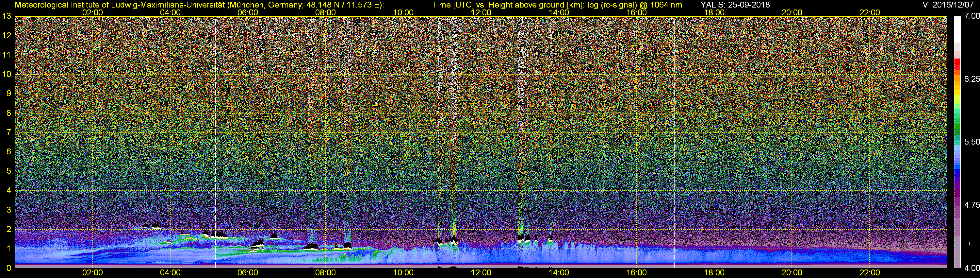Viewport: 980px width, 278px height.
Task: Click the 11 km height axis label
Action: pyautogui.click(x=7, y=55)
